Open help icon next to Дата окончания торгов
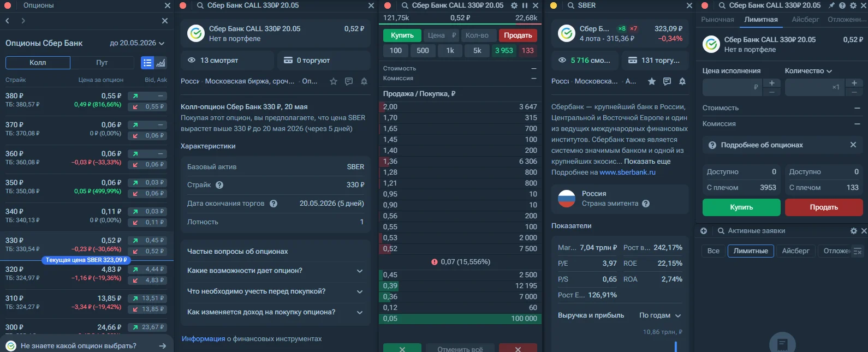Viewport: 868px width, 352px height. (274, 204)
